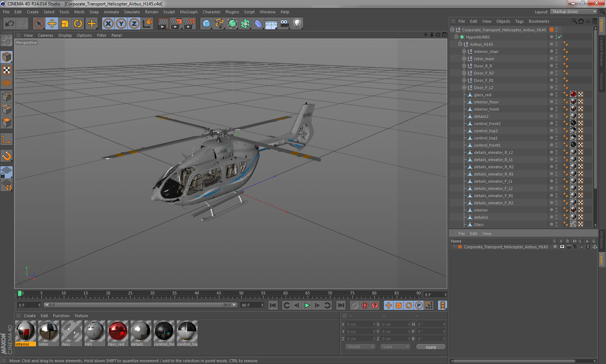Switch to Polygons mode

click(x=6, y=123)
